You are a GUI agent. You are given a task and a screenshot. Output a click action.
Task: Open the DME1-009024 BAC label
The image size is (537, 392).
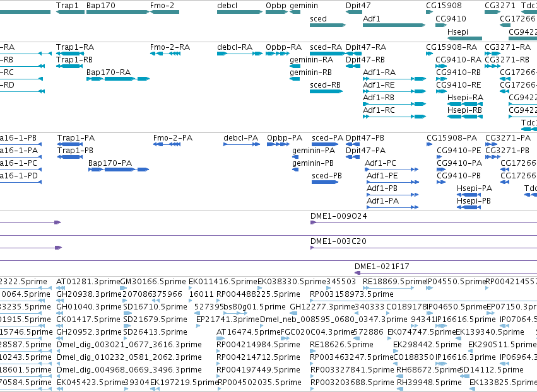(x=338, y=216)
